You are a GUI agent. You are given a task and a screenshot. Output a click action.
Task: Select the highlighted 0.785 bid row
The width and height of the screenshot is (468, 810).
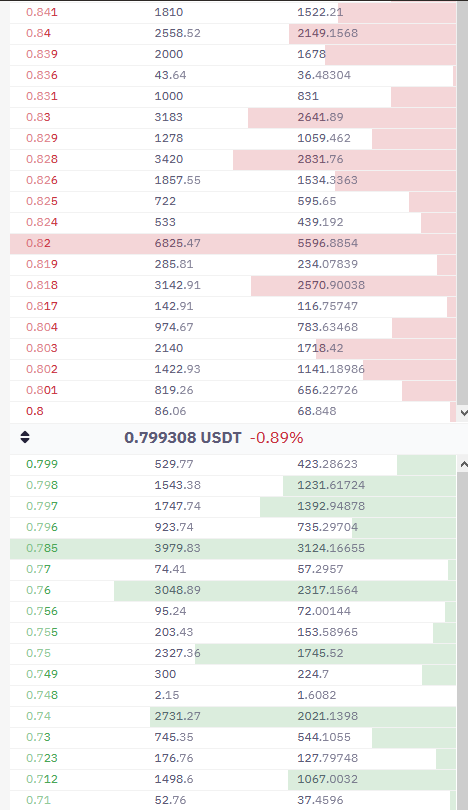point(233,548)
